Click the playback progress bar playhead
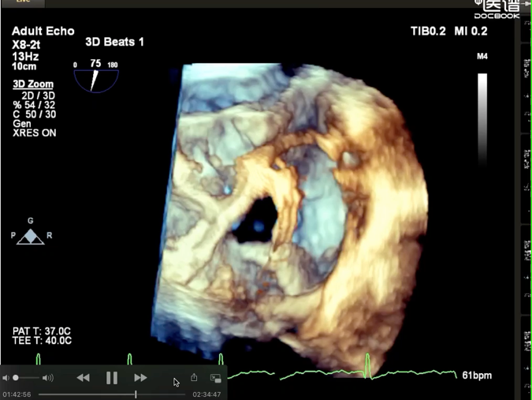Image resolution: width=532 pixels, height=400 pixels. tap(136, 394)
